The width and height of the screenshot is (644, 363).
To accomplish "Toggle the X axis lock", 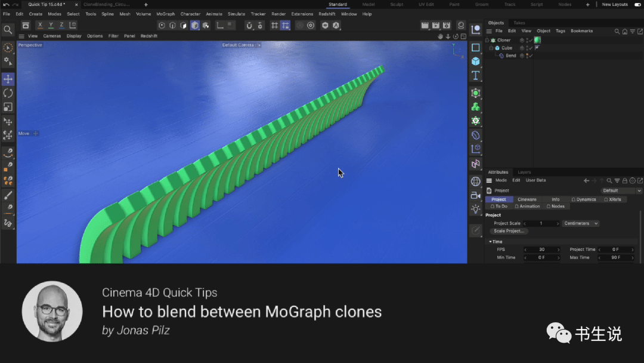I will click(40, 25).
